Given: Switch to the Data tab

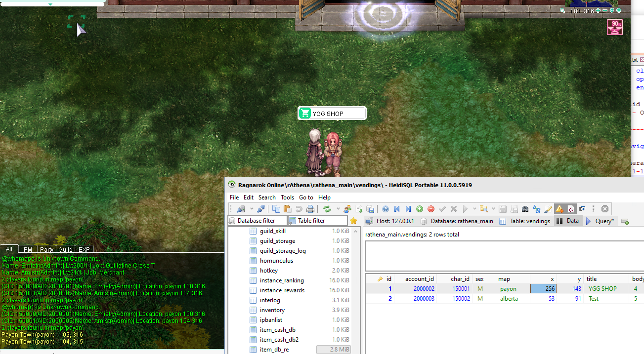Looking at the screenshot, I should pyautogui.click(x=568, y=221).
